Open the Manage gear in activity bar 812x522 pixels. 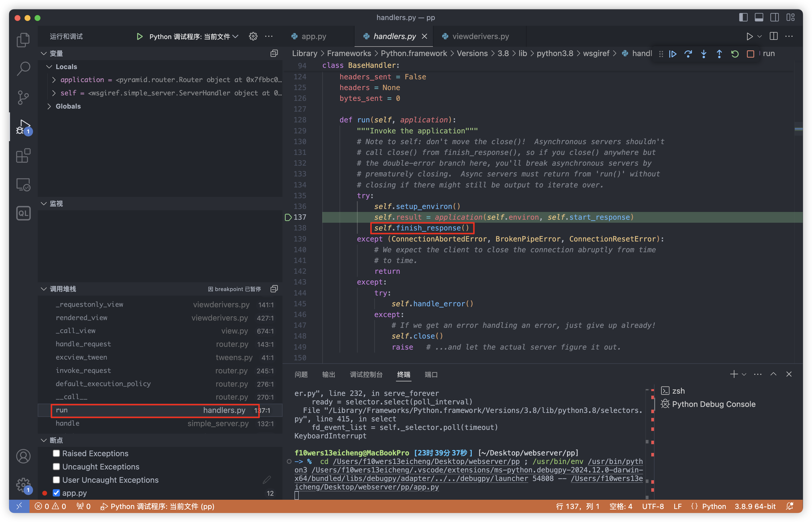(23, 485)
